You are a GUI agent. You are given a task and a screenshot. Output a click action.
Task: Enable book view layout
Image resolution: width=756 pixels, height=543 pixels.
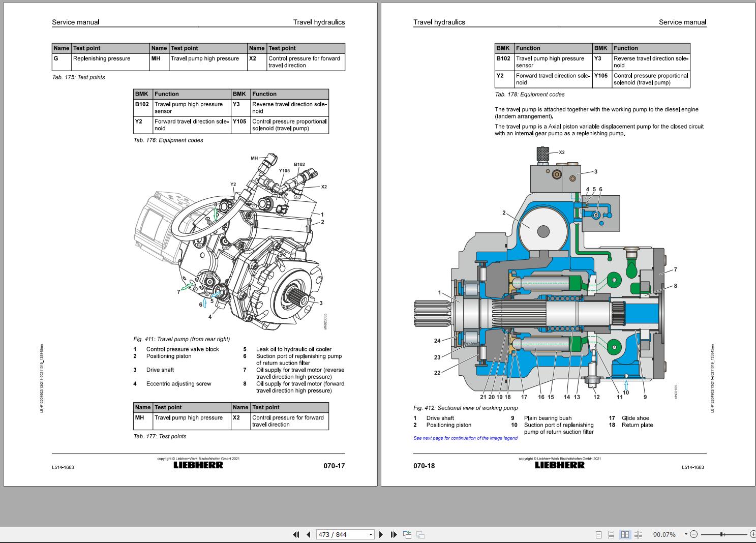pos(639,534)
